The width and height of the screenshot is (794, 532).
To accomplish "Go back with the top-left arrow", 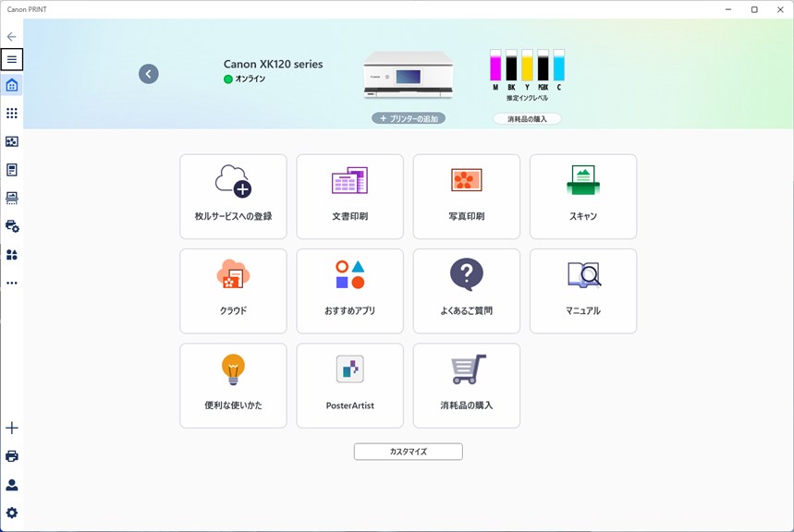I will click(x=12, y=36).
